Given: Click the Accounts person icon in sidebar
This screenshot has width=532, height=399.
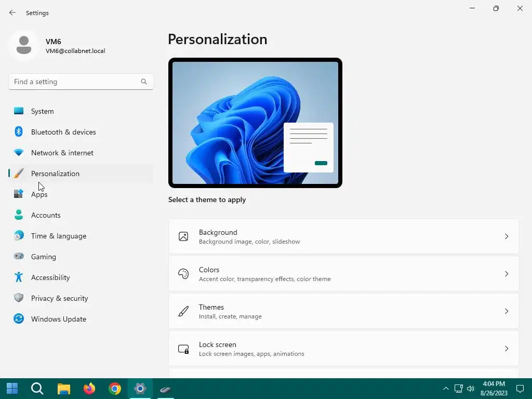Looking at the screenshot, I should click(x=19, y=215).
